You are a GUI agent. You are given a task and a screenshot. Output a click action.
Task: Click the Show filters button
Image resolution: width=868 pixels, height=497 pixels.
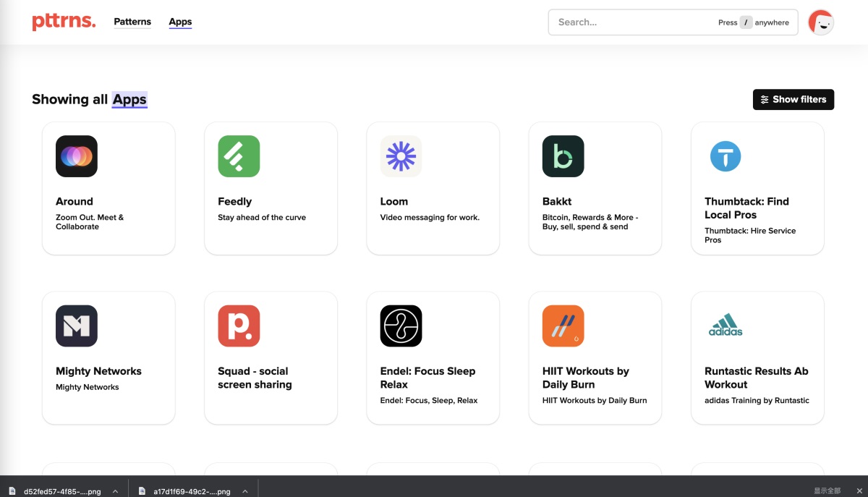pos(793,100)
